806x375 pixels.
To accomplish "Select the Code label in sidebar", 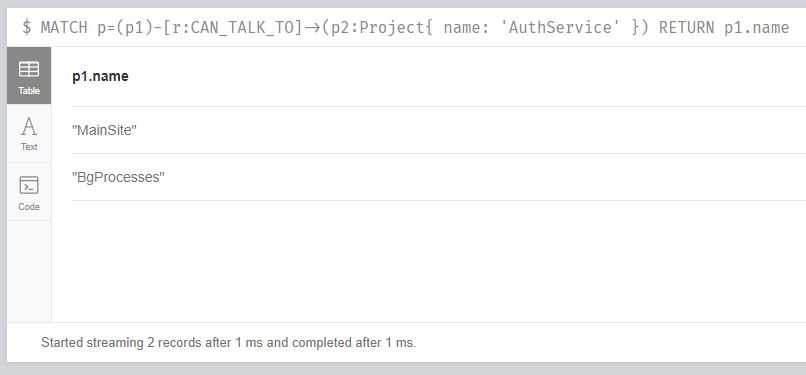I will point(29,207).
